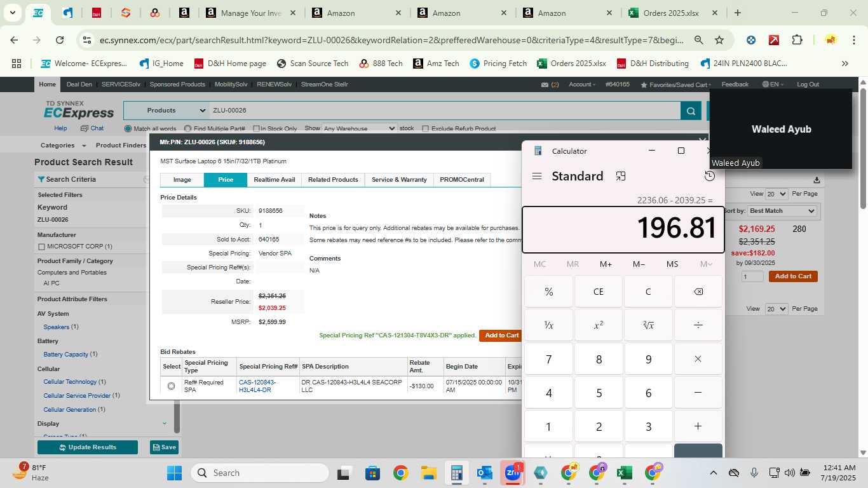Open the Battery Capacity attribute filter

click(65, 355)
